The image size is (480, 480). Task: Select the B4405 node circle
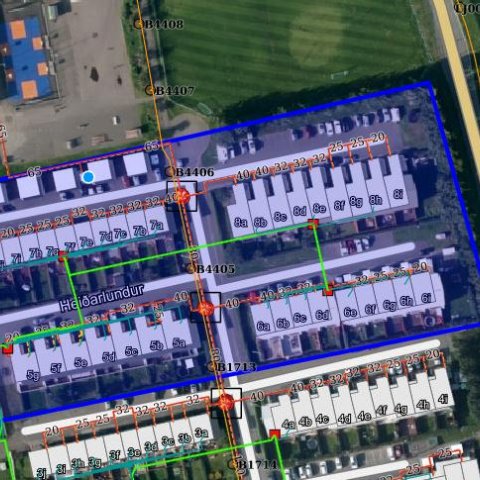click(190, 269)
